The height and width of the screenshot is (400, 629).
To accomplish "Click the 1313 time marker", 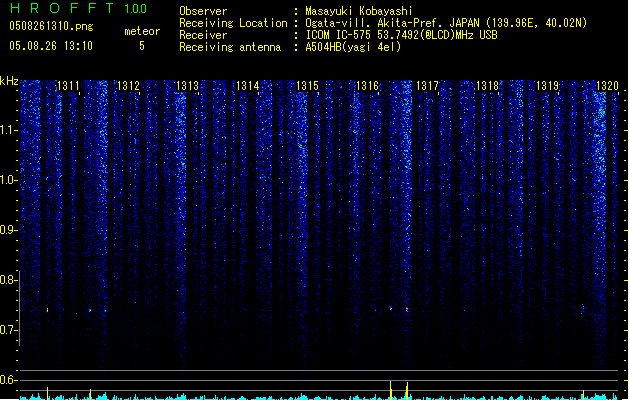I will 188,86.
